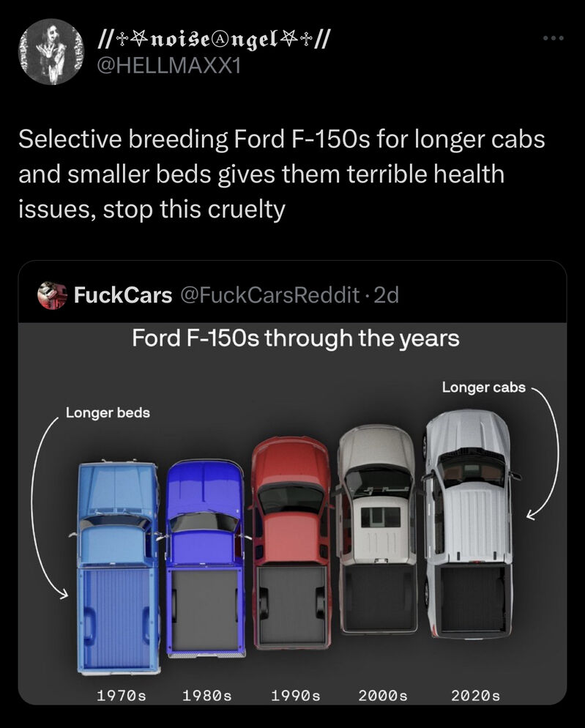Click the 'Ford F-150s through the years' title

[x=295, y=338]
